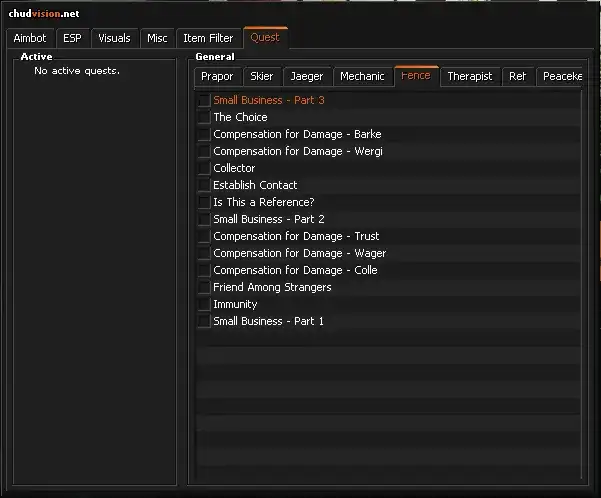Select the Peacekeeper trader tab
Image resolution: width=601 pixels, height=498 pixels.
tap(561, 76)
